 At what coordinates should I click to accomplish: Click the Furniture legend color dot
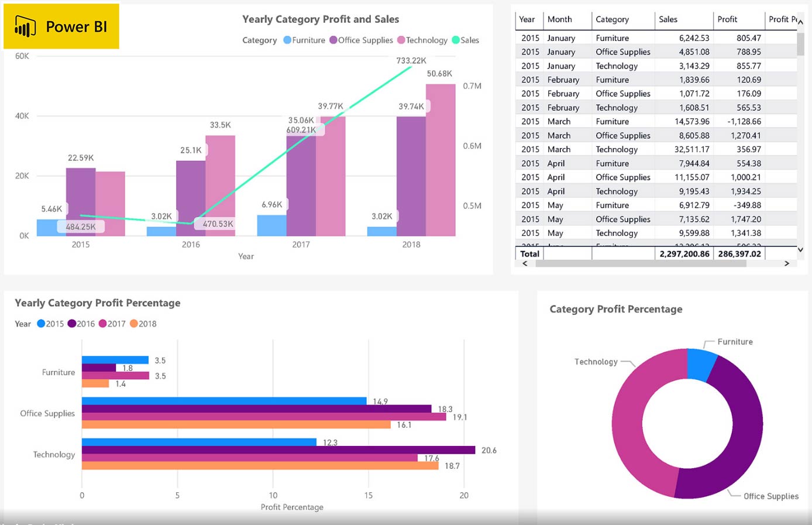pos(287,40)
